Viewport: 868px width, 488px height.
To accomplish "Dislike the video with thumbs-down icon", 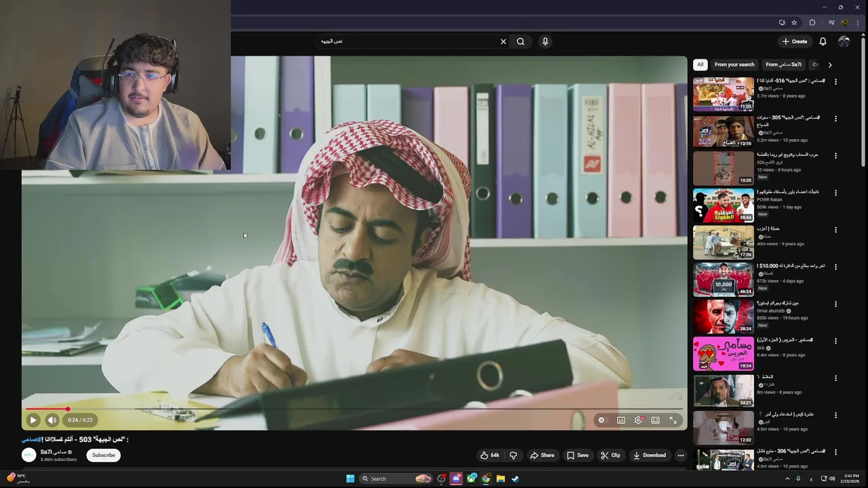I will [513, 455].
